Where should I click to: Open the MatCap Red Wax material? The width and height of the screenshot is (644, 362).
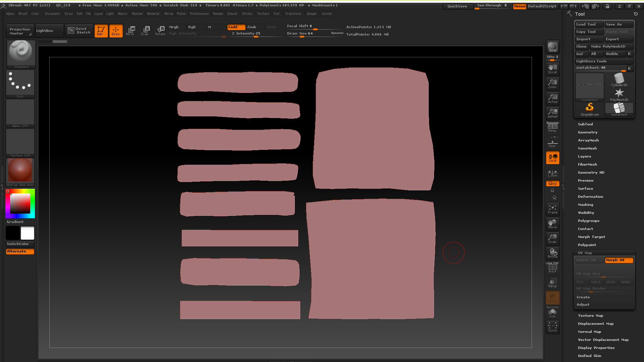coord(20,172)
